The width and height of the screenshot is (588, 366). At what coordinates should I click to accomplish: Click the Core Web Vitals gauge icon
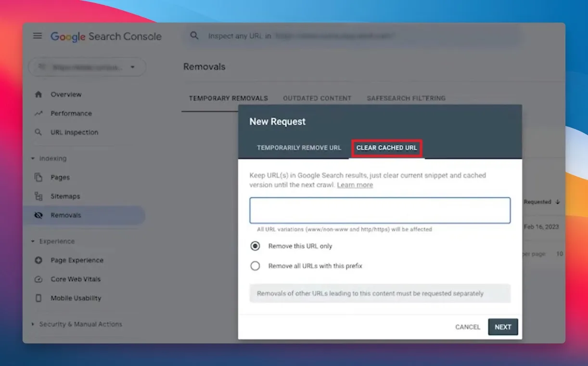point(38,279)
